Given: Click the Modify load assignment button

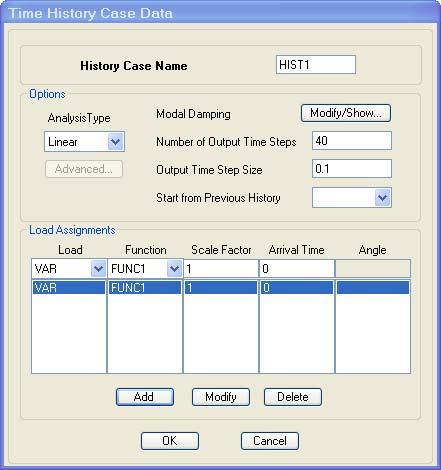Looking at the screenshot, I should point(221,397).
